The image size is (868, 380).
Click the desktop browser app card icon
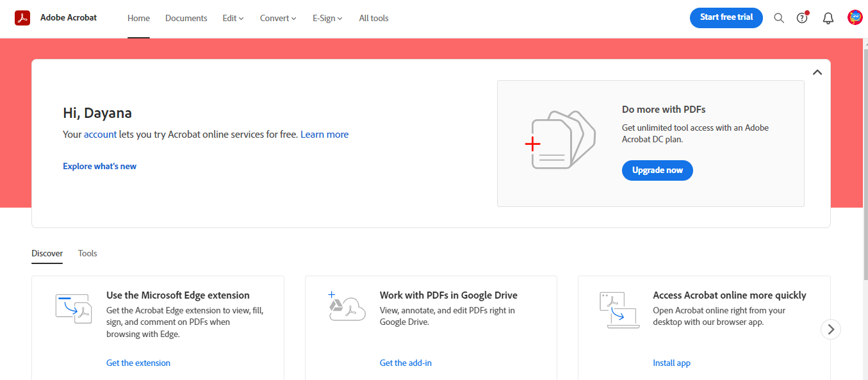[619, 310]
